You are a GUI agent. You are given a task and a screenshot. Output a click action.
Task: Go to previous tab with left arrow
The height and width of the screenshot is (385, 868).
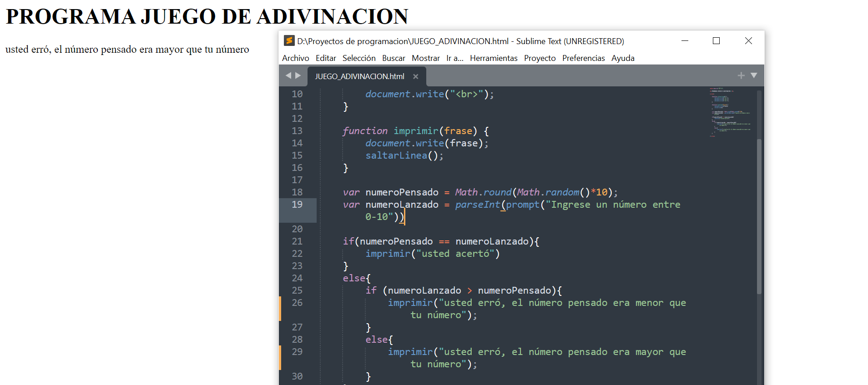point(288,75)
